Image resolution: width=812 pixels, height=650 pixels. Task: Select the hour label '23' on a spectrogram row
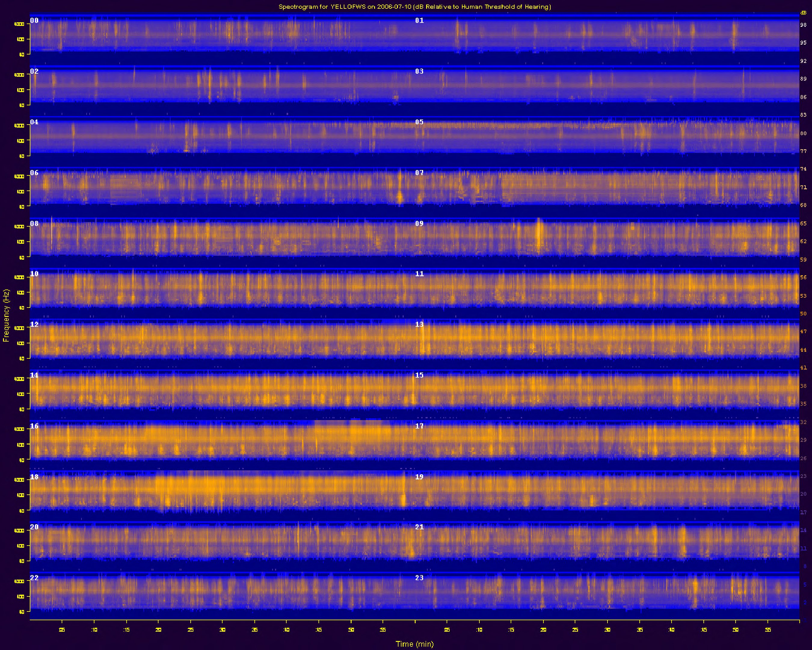coord(420,578)
